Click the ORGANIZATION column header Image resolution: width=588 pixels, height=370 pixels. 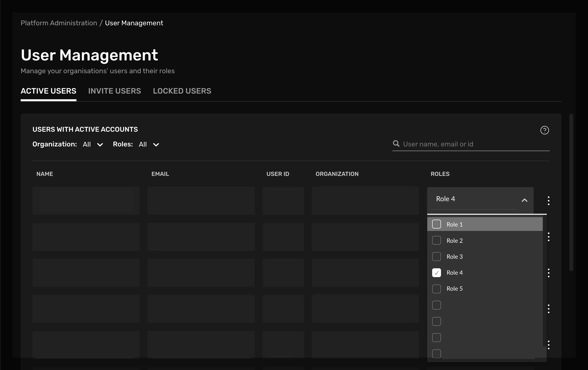tap(337, 174)
